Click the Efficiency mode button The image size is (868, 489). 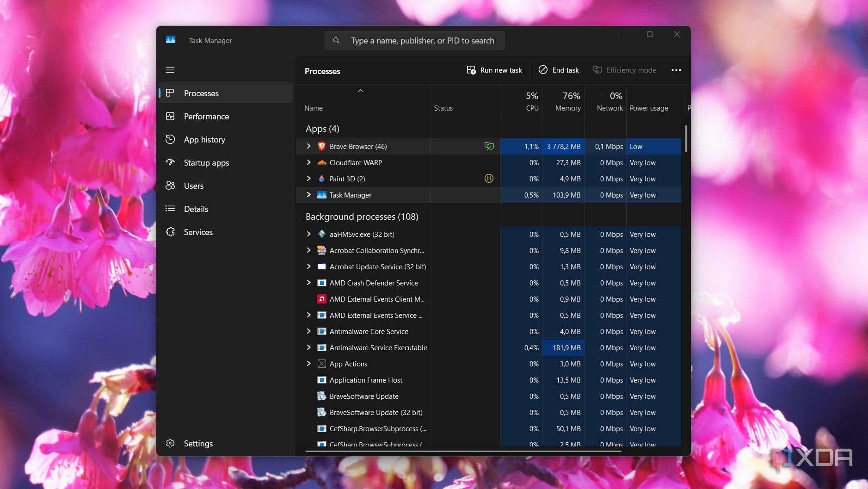pyautogui.click(x=624, y=70)
